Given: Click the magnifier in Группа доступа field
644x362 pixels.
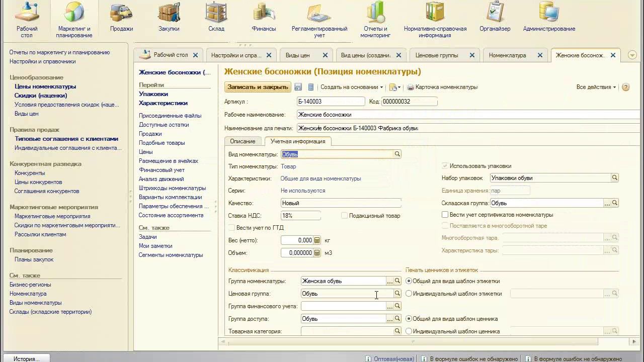Looking at the screenshot, I should [397, 319].
